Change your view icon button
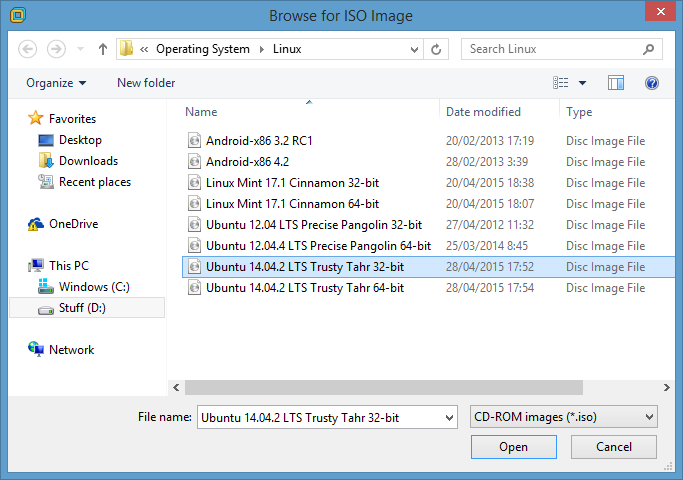Viewport: 683px width, 480px height. (561, 82)
